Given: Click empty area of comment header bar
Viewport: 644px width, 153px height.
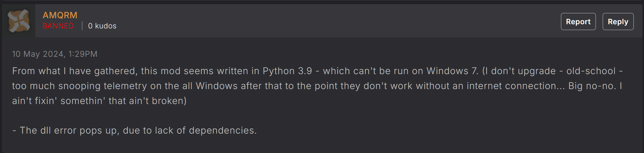Looking at the screenshot, I should (x=328, y=21).
